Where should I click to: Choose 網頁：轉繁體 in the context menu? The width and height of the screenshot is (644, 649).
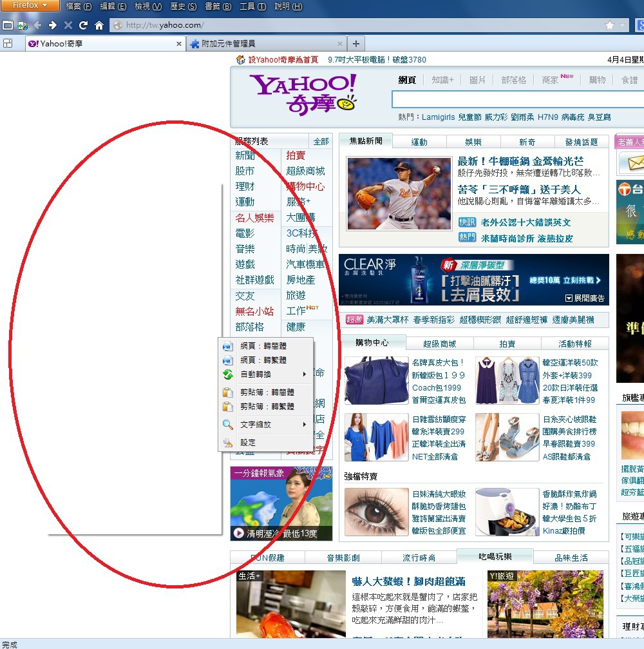pyautogui.click(x=265, y=360)
